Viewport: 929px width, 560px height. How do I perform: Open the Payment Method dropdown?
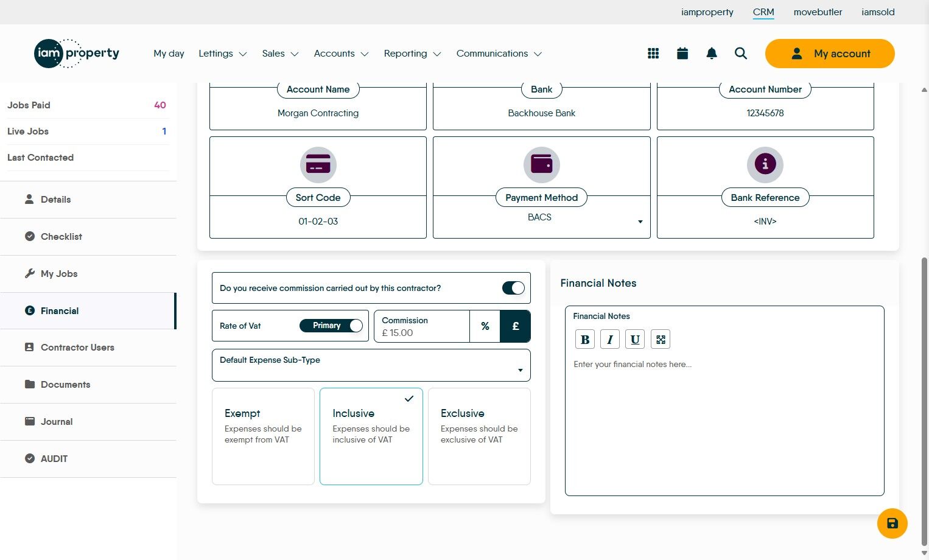coord(541,218)
